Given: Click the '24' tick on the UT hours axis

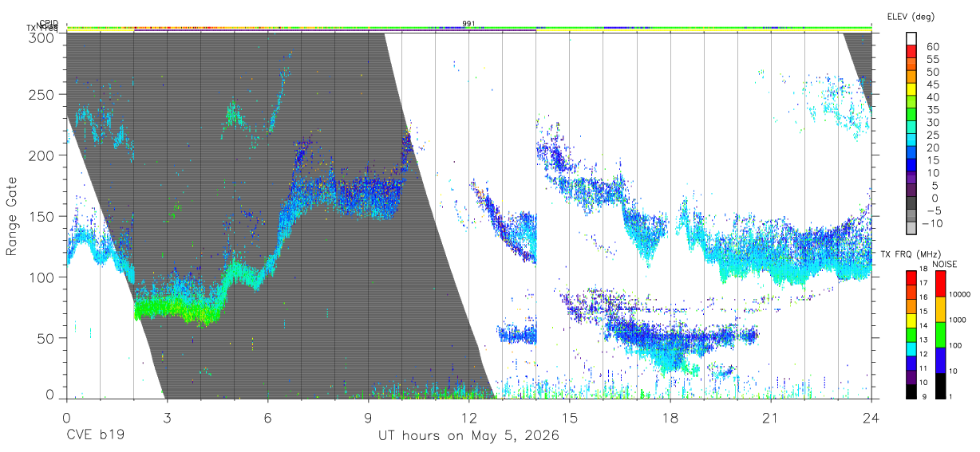Looking at the screenshot, I should click(x=871, y=417).
